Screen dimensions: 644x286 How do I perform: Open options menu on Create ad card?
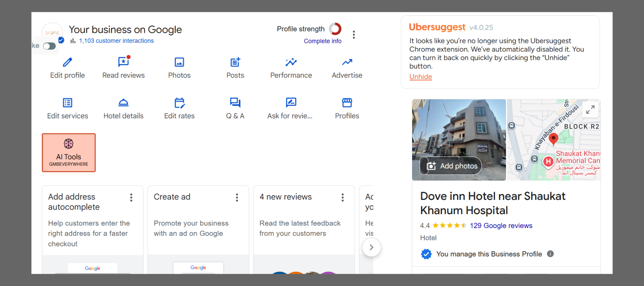pos(237,198)
